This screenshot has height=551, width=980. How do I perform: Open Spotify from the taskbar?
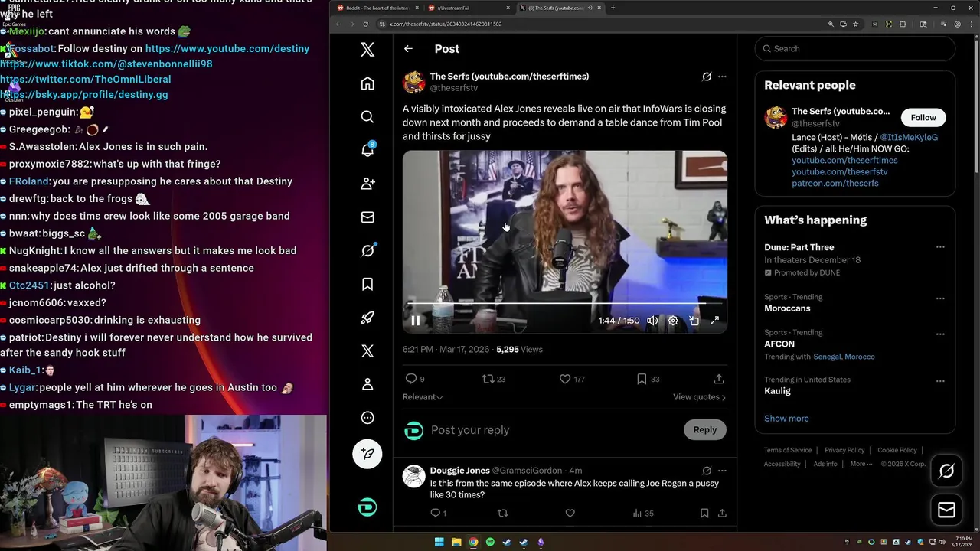pos(490,543)
